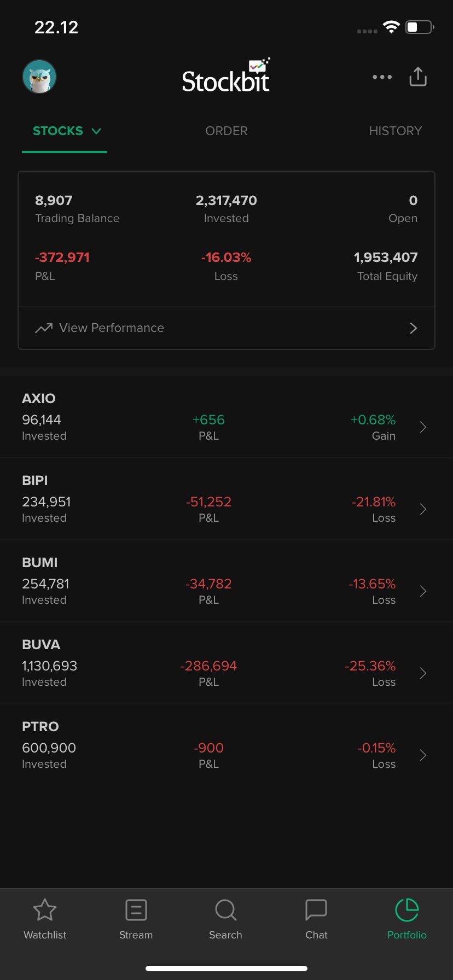
Task: Open the Watchlist star icon
Action: (x=45, y=911)
